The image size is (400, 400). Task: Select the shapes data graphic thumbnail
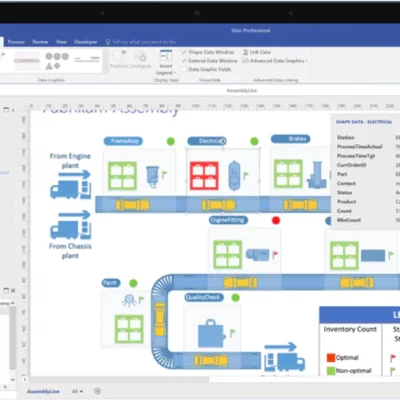point(57,61)
